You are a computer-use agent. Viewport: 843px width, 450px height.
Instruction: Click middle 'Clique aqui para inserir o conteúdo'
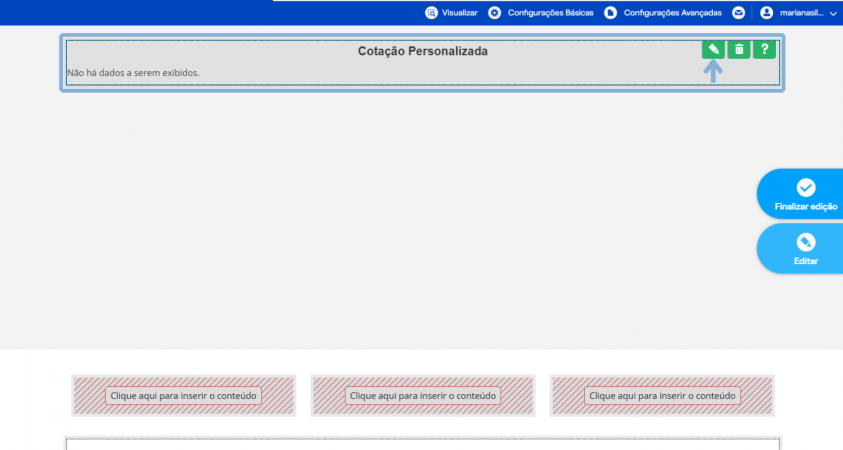click(x=423, y=396)
